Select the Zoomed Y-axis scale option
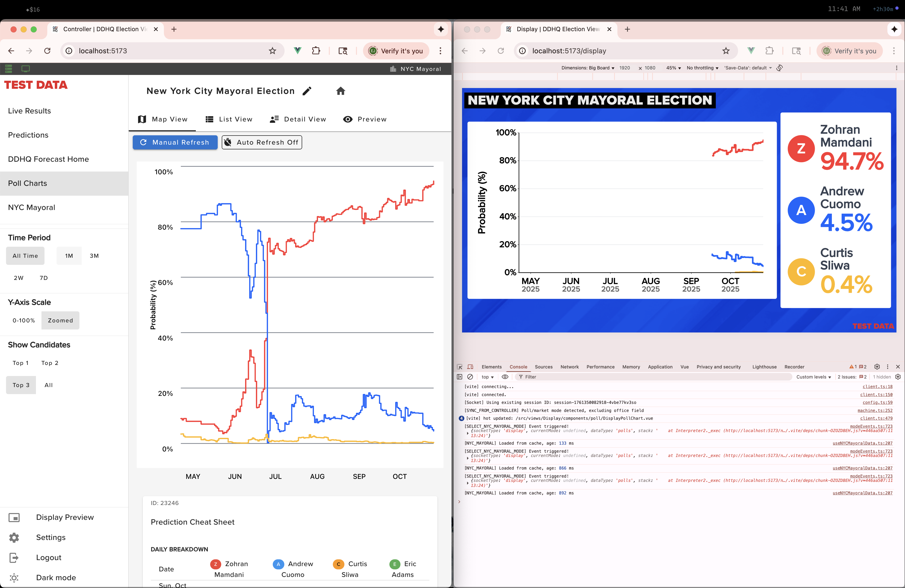 pyautogui.click(x=60, y=320)
